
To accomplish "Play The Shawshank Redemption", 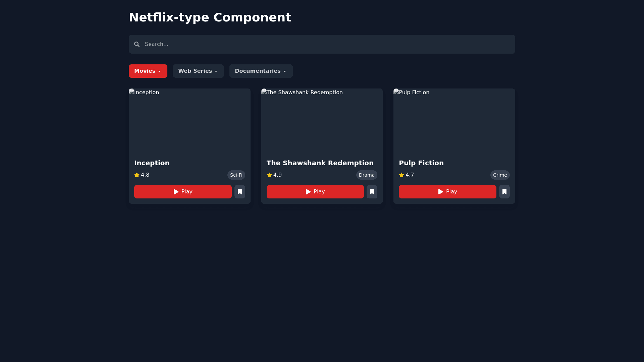I will 315,192.
